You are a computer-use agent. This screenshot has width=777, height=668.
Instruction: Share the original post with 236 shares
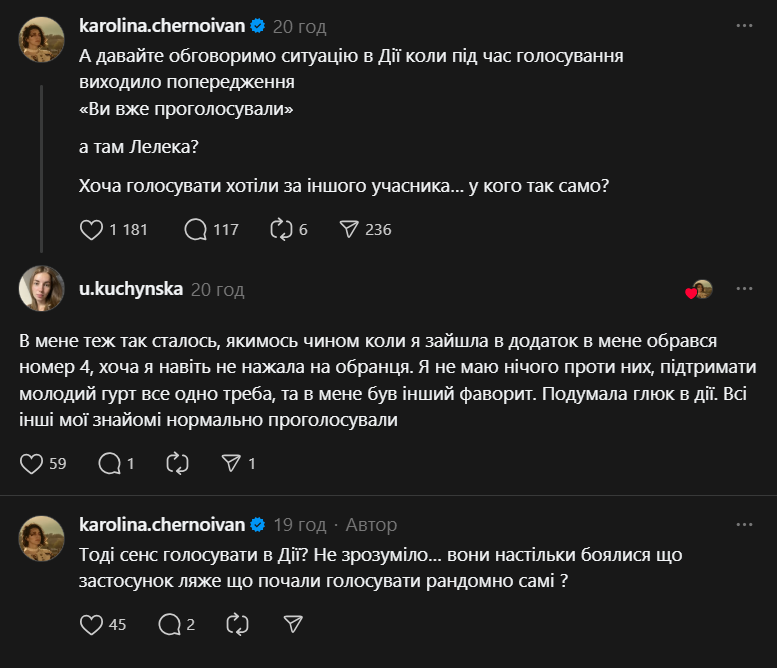pyautogui.click(x=349, y=229)
